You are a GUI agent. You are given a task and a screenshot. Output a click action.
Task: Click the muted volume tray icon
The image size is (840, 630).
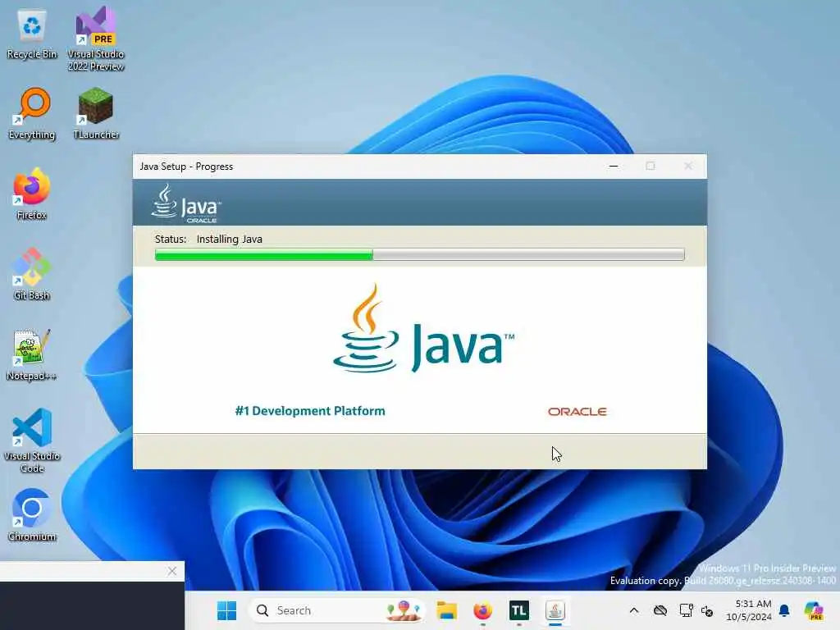coord(707,610)
